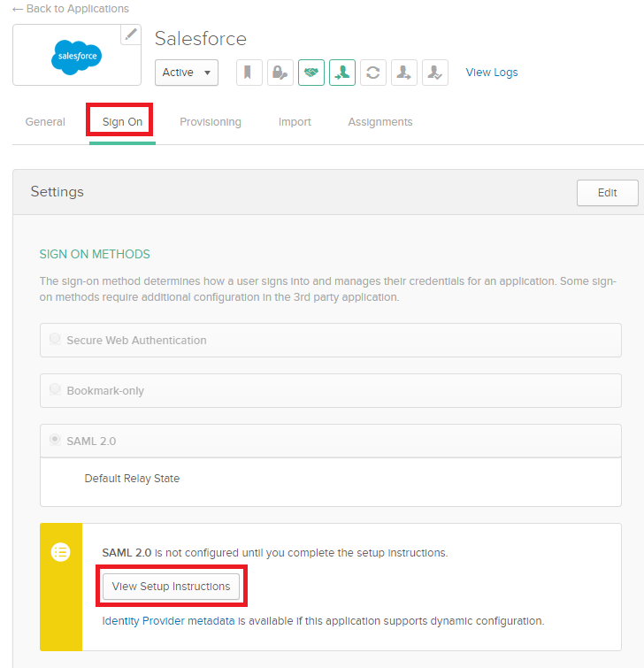Click the green user provisioning icon
The image size is (644, 668).
point(342,73)
